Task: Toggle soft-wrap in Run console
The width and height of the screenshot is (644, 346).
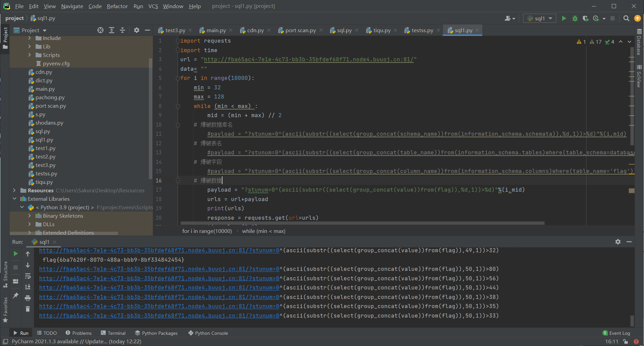Action: coord(28,276)
